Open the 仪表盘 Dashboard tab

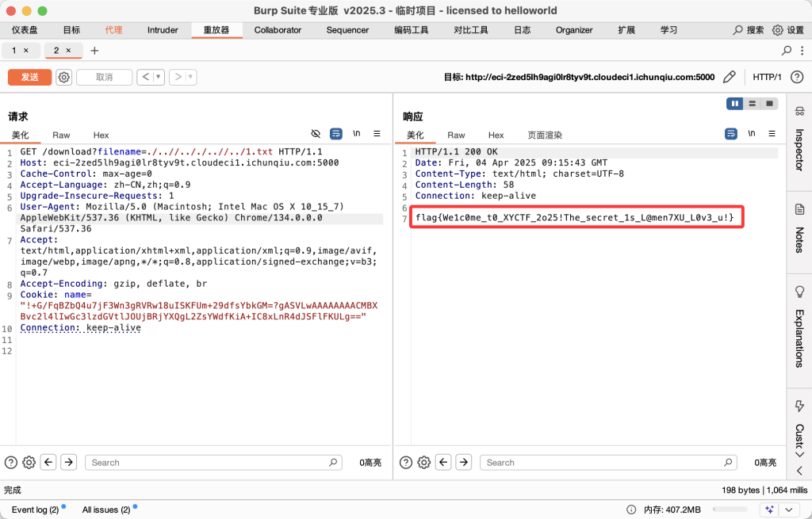coord(25,30)
